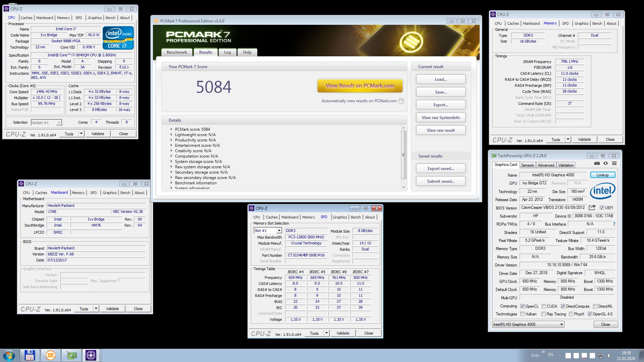Click the Bus Interface question mark icon
644x362 pixels.
614,224
